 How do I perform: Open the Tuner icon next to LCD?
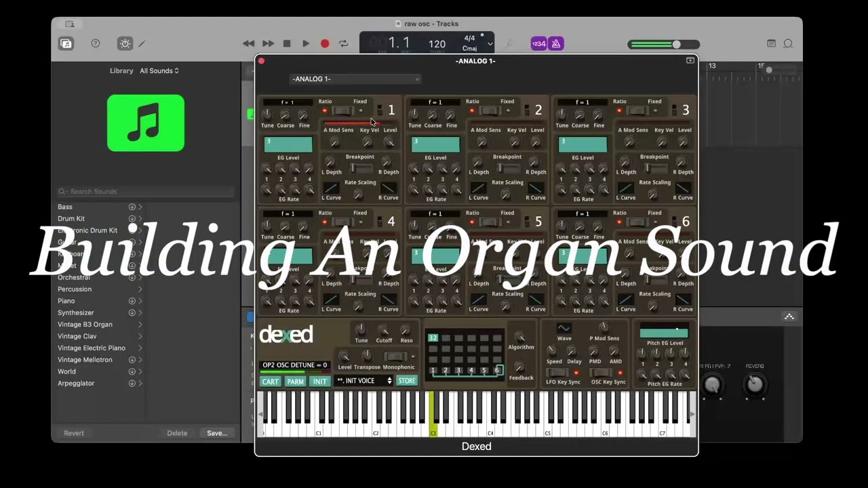coord(509,43)
